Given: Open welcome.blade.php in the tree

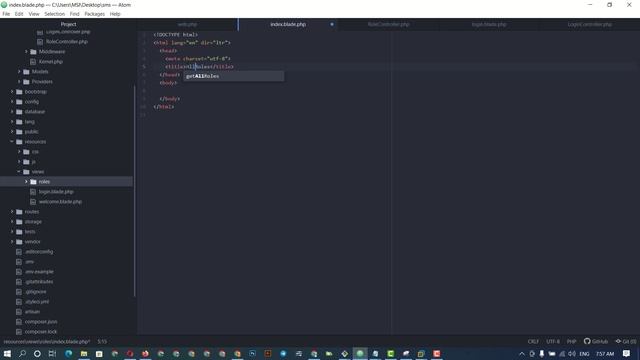Looking at the screenshot, I should (60, 202).
